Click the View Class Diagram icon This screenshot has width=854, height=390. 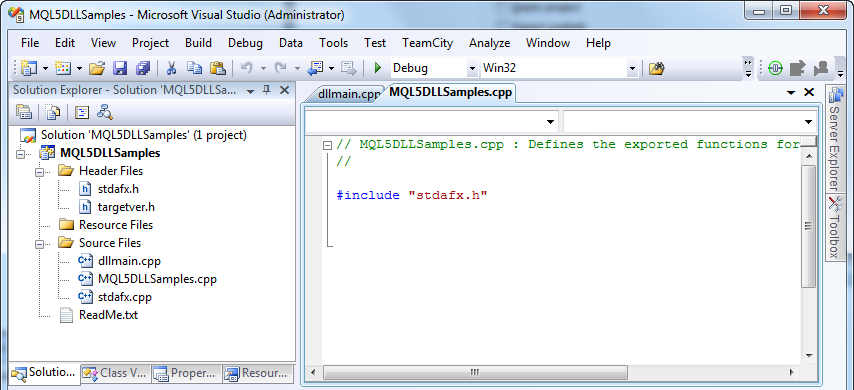(105, 112)
